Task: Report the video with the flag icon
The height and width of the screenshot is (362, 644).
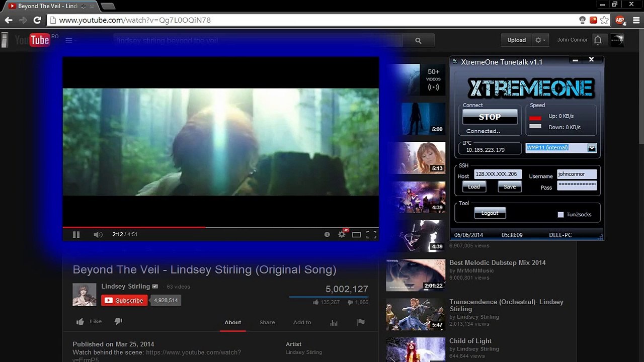Action: tap(361, 323)
